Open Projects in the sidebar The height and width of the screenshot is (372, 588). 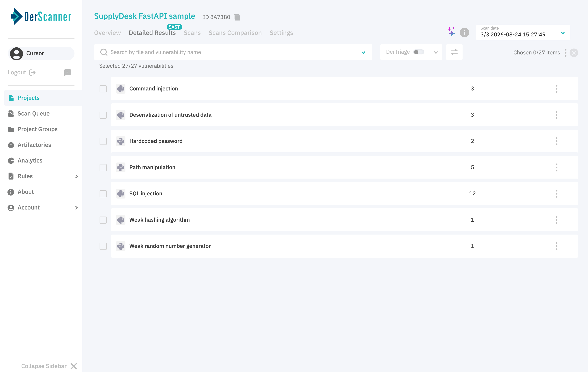click(x=43, y=98)
